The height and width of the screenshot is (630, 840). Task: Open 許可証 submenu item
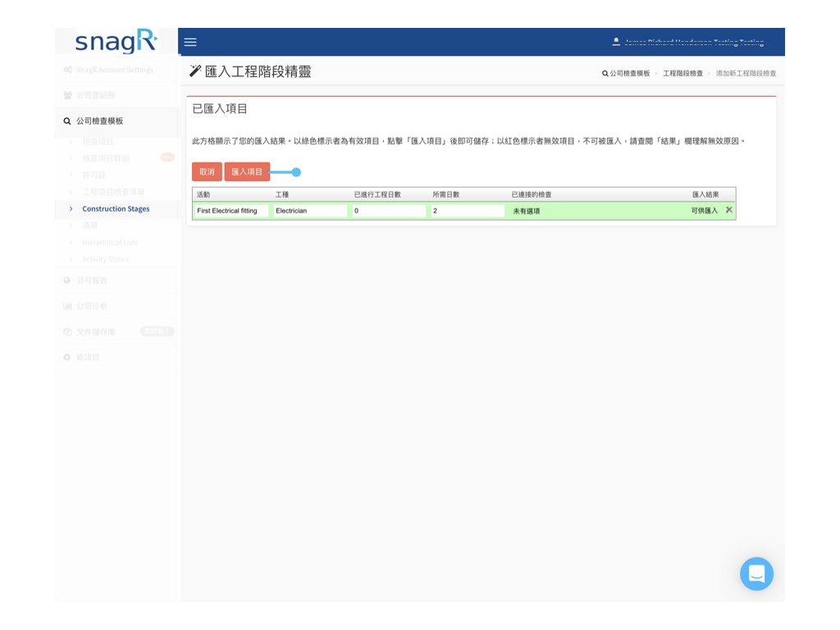[x=94, y=176]
